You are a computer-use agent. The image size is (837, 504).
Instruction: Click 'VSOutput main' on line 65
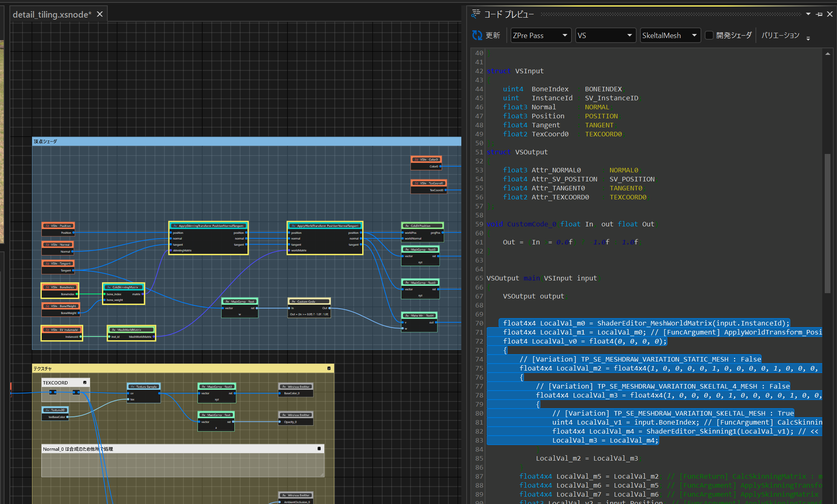coord(513,278)
